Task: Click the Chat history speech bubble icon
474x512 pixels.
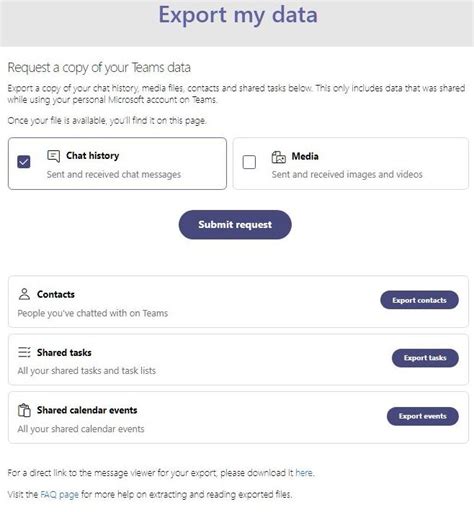Action: (x=53, y=156)
